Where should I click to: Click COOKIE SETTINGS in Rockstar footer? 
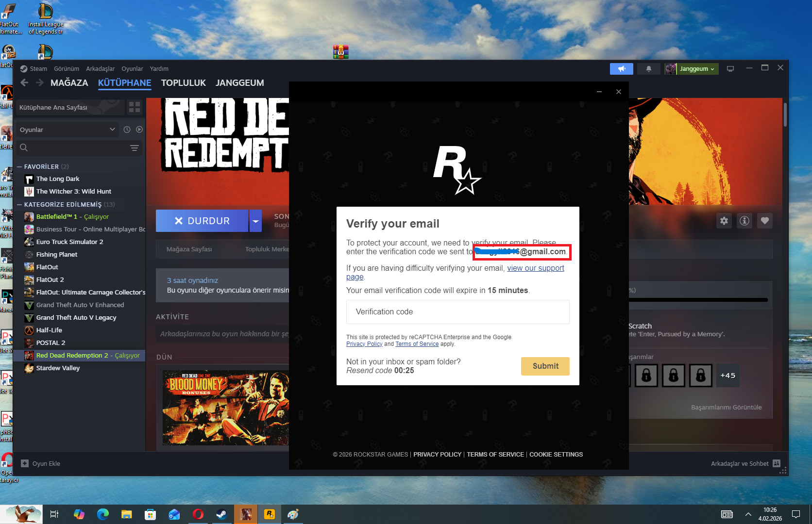[x=556, y=455]
